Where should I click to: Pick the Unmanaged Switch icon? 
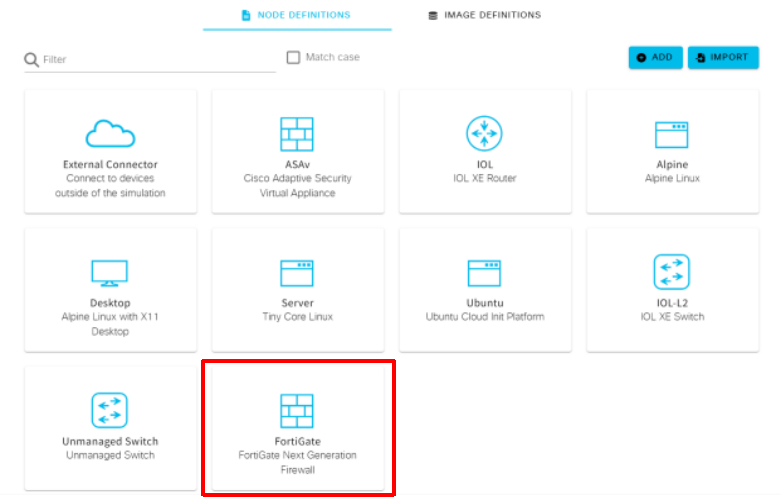[110, 410]
